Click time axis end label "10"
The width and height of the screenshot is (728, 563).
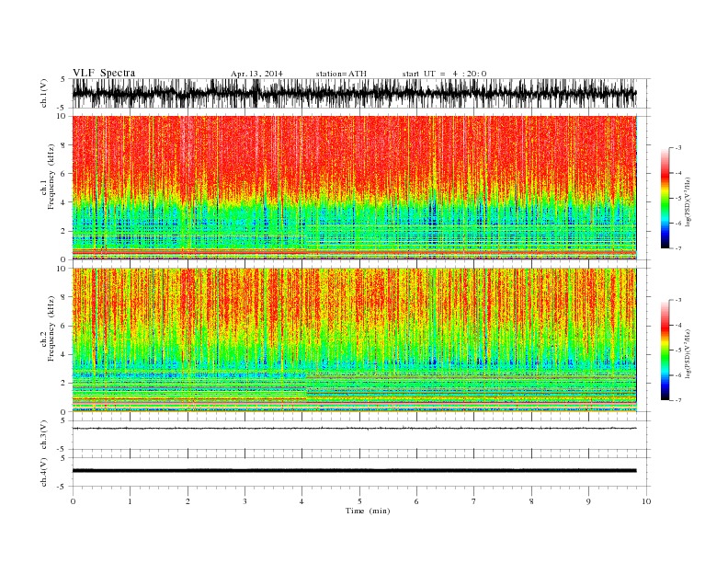coord(646,501)
